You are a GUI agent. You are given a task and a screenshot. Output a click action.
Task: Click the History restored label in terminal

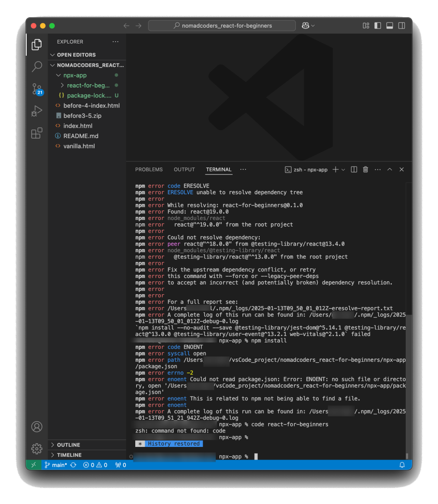click(174, 444)
